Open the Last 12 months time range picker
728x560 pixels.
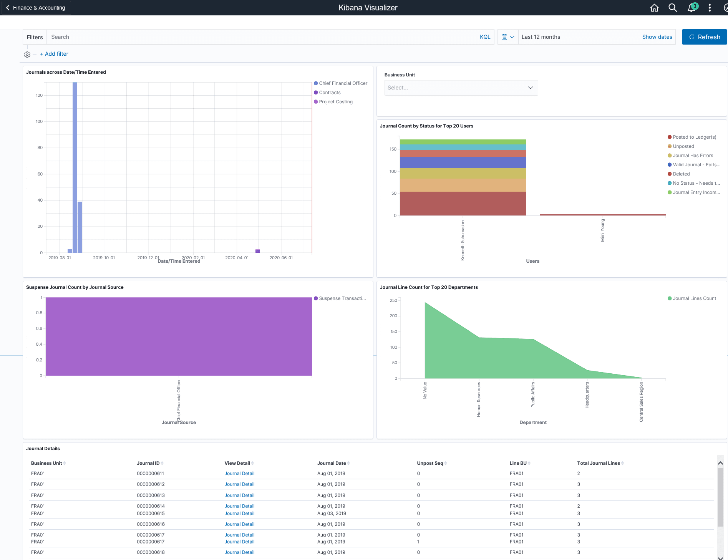tap(557, 37)
